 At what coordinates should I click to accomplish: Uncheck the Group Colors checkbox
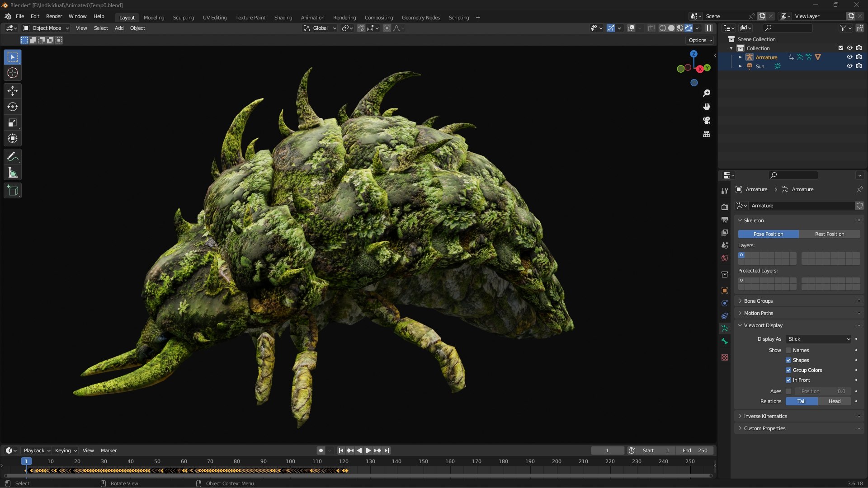click(788, 370)
